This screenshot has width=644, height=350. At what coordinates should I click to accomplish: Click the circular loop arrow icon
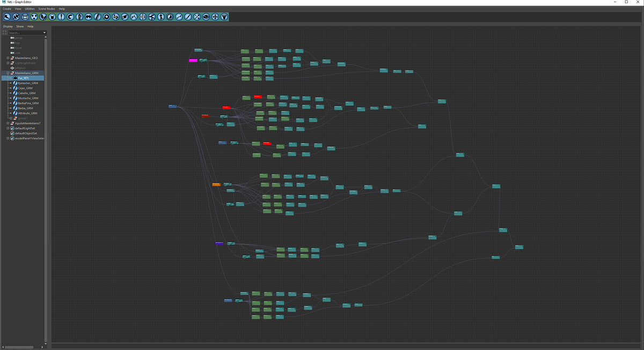(107, 17)
